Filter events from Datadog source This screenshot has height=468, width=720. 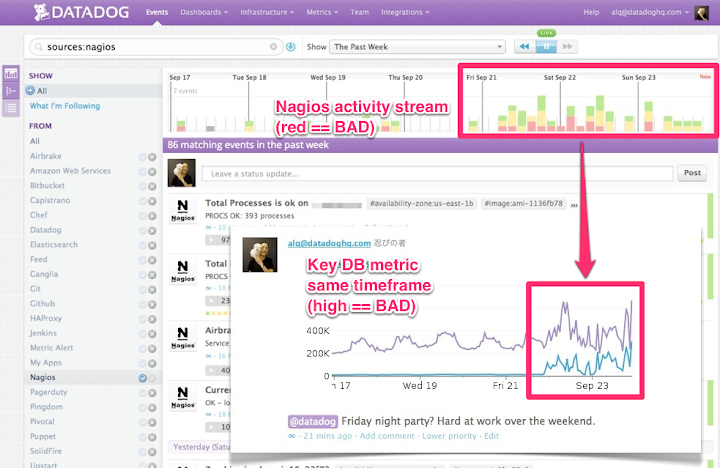coord(45,230)
